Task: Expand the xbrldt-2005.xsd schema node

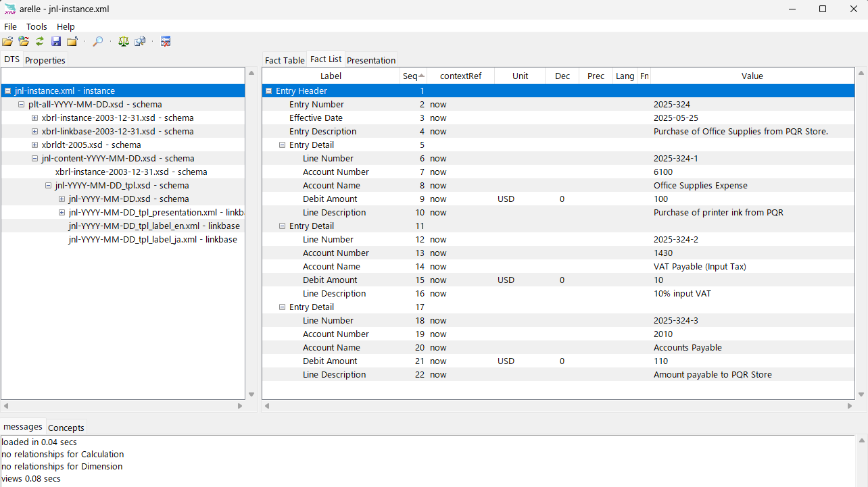Action: click(34, 145)
